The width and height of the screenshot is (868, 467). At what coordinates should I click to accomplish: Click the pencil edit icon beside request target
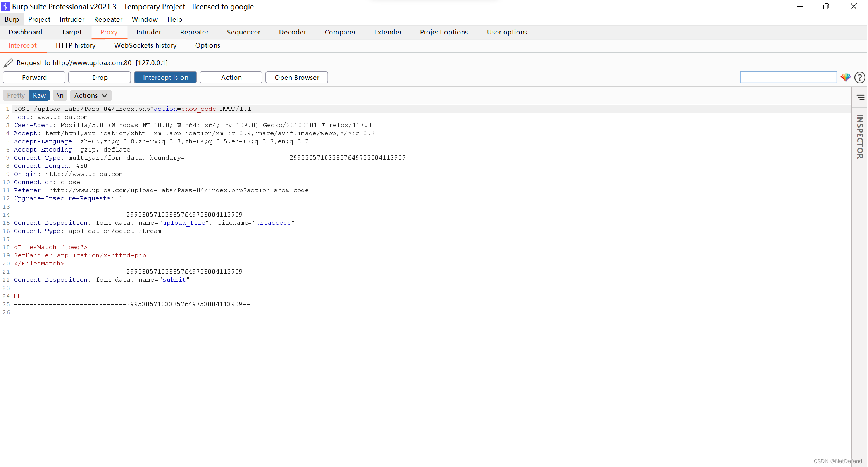pos(9,63)
